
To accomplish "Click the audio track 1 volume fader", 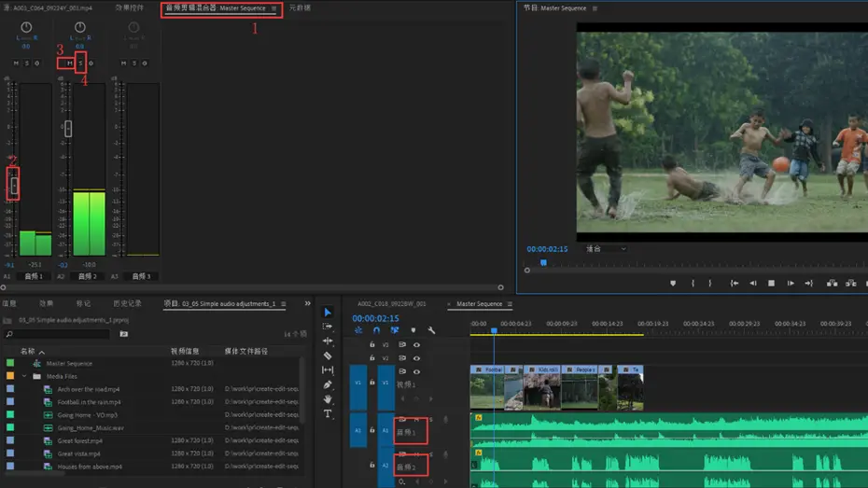I will click(x=14, y=186).
